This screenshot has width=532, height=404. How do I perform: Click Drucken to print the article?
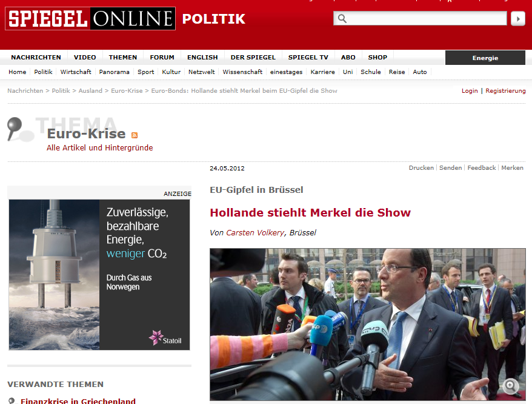pos(421,168)
